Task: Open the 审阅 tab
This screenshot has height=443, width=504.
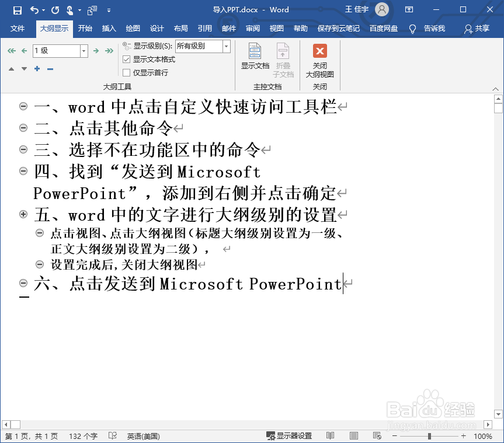Action: [x=253, y=29]
